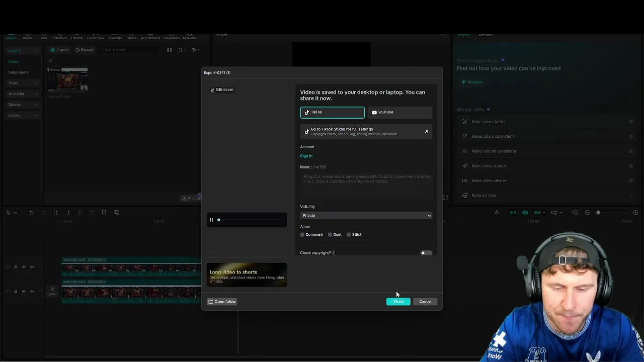Select Subprojects in the sidebar

click(19, 72)
